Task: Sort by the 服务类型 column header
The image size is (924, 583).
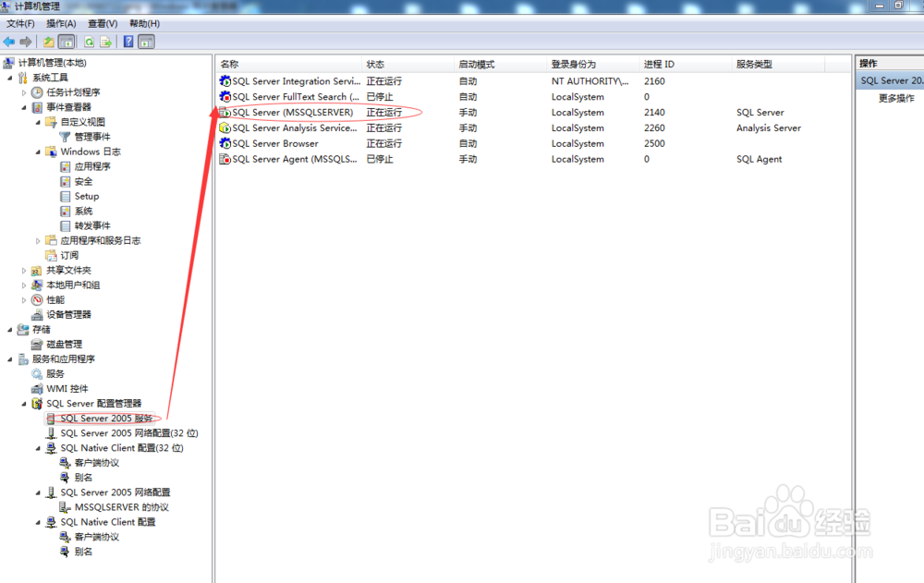Action: click(778, 65)
